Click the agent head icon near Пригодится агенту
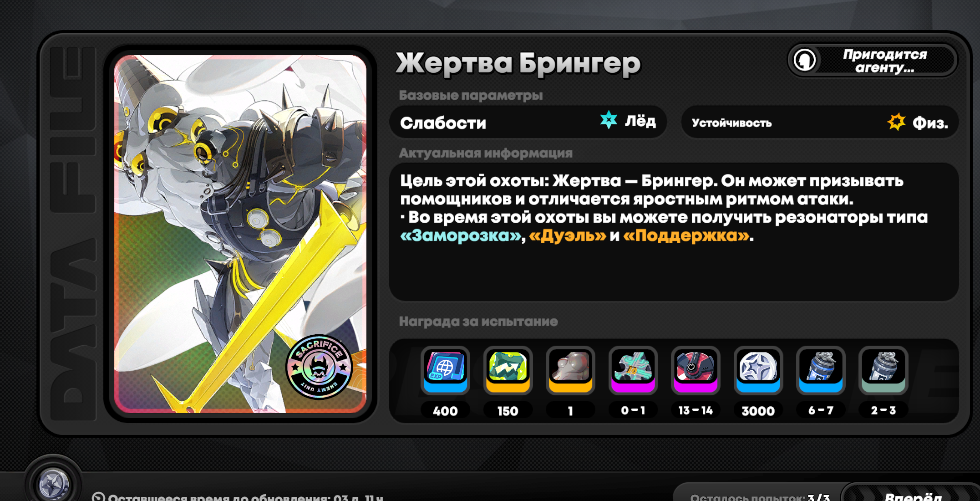 805,60
